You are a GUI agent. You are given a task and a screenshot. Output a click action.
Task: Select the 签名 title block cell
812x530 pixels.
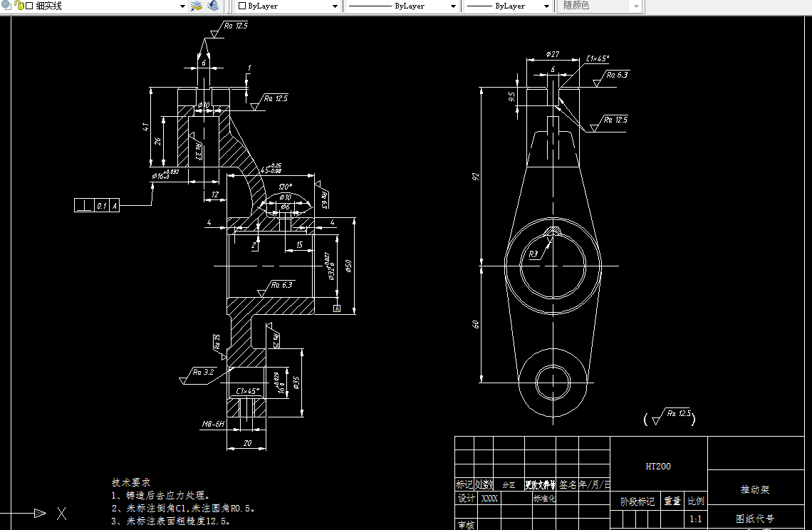[568, 484]
